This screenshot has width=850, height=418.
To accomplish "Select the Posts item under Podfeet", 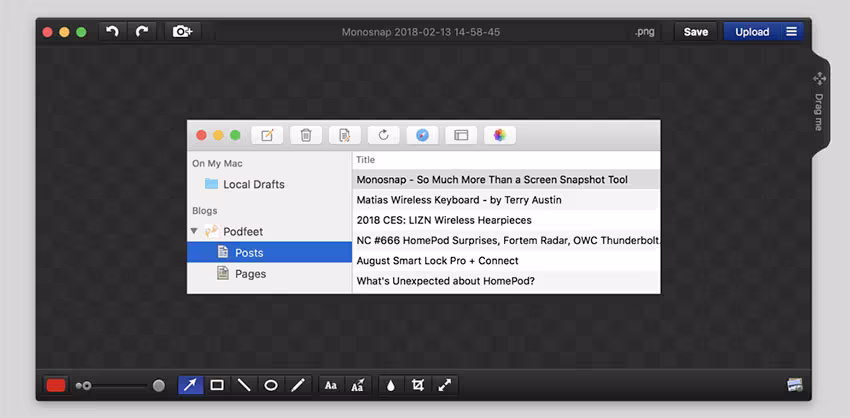I will tap(269, 253).
